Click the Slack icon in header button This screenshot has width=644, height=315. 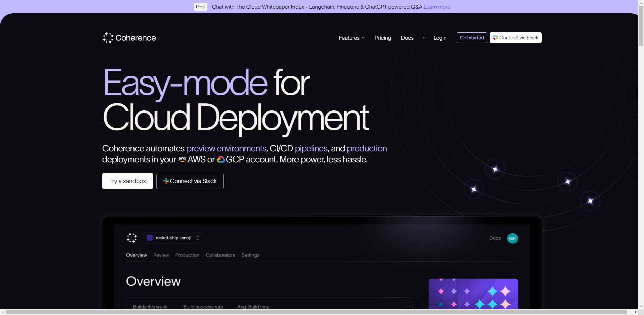(495, 38)
